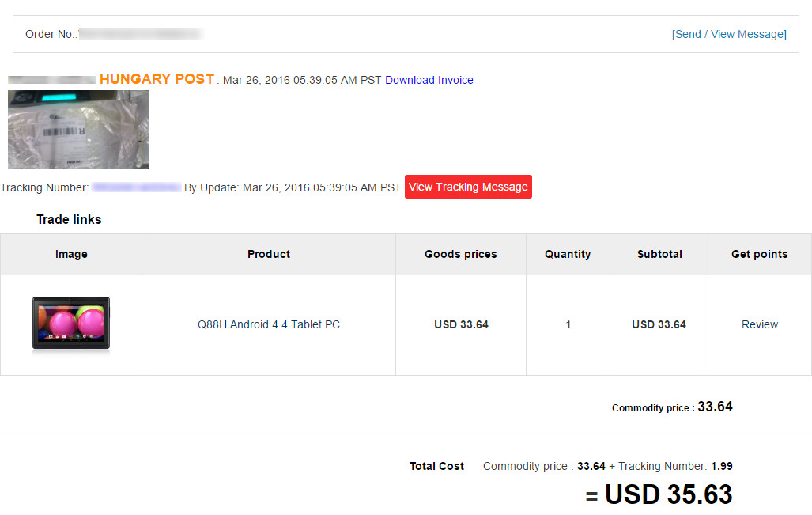Click the blurred tracking number
Image resolution: width=812 pixels, height=515 pixels.
click(136, 187)
